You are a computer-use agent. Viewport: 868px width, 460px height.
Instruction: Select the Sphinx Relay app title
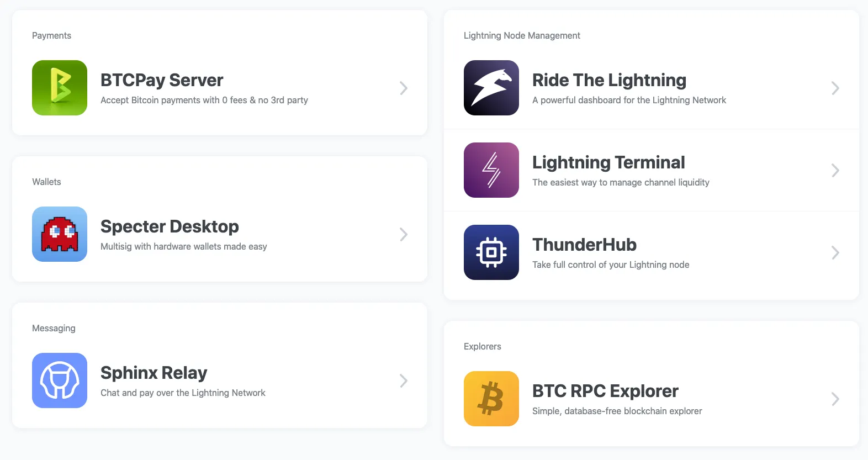(x=154, y=373)
